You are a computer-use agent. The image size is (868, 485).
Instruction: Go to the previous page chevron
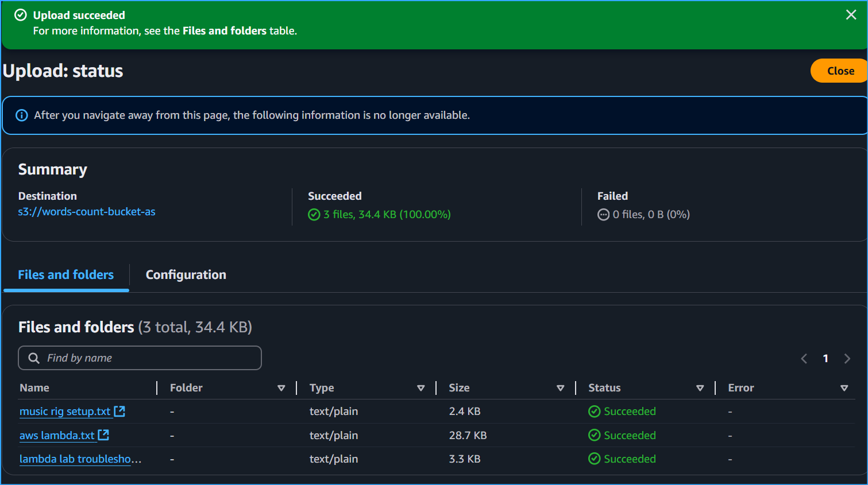[x=804, y=359]
